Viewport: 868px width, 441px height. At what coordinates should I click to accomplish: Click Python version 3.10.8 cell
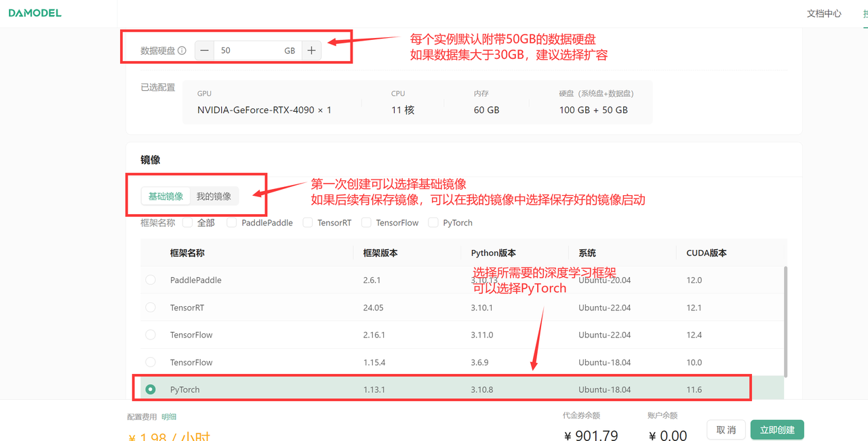[482, 390]
